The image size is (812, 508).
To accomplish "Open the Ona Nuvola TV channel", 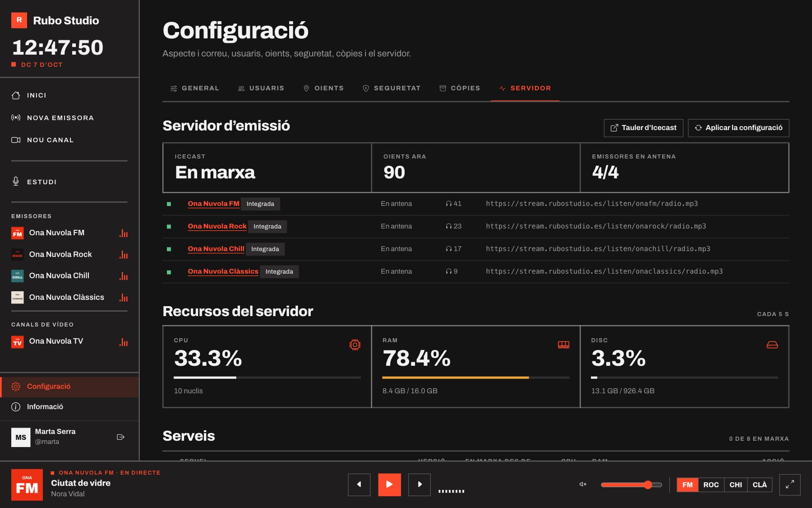I will pos(69,341).
